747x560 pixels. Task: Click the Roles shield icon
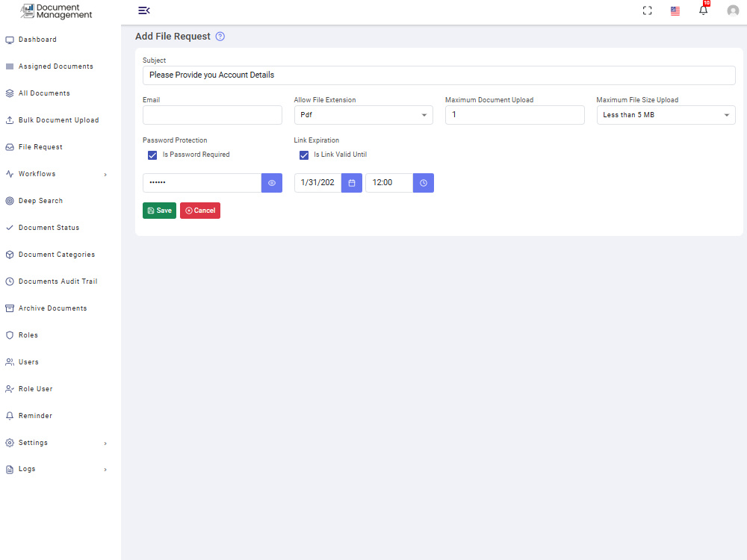point(10,335)
